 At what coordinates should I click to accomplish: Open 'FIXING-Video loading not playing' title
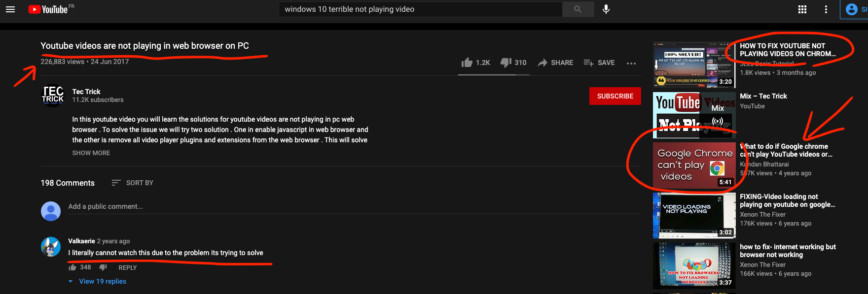[788, 200]
